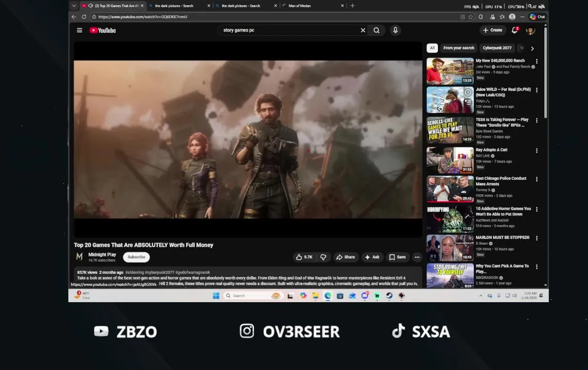Click the #eldenring hashtag
Screen dimensions: 588x370
tap(135, 272)
